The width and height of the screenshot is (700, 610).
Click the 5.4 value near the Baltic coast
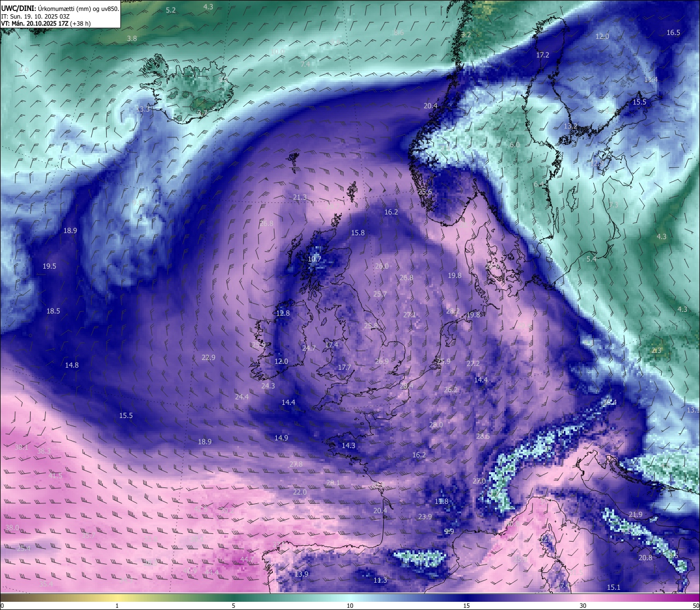(x=591, y=259)
